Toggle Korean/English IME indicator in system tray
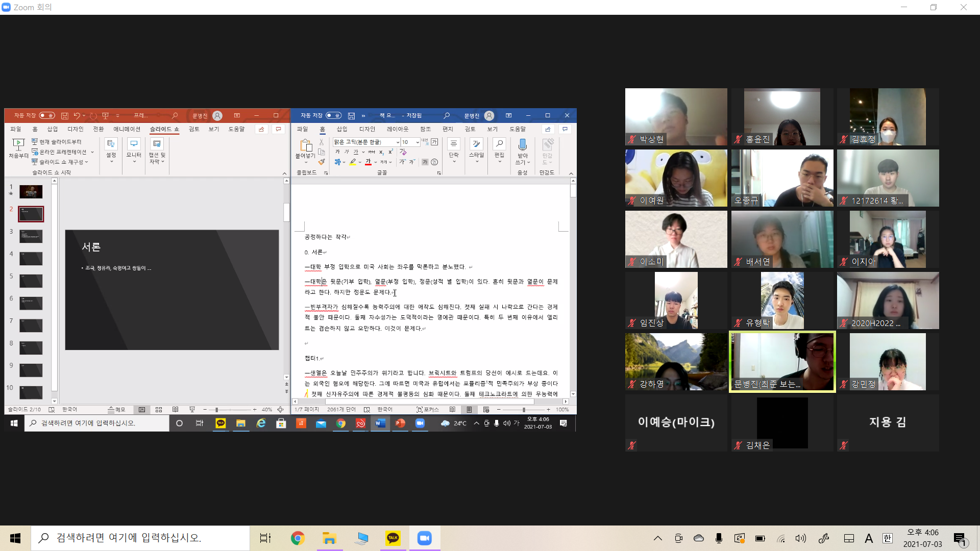This screenshot has height=551, width=980. (x=888, y=538)
